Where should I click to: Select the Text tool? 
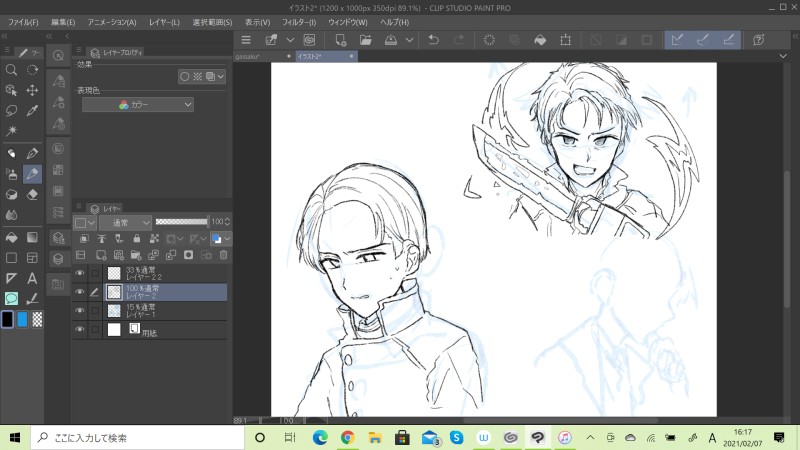click(32, 278)
